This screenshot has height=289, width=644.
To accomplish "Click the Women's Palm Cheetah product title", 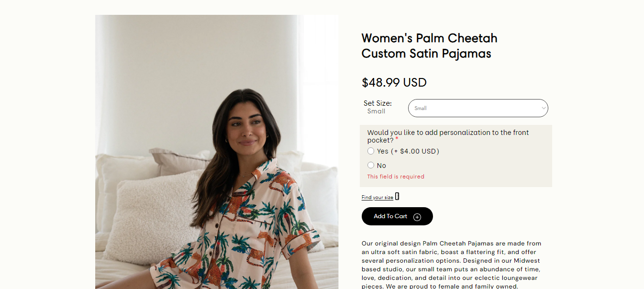I will coord(429,38).
